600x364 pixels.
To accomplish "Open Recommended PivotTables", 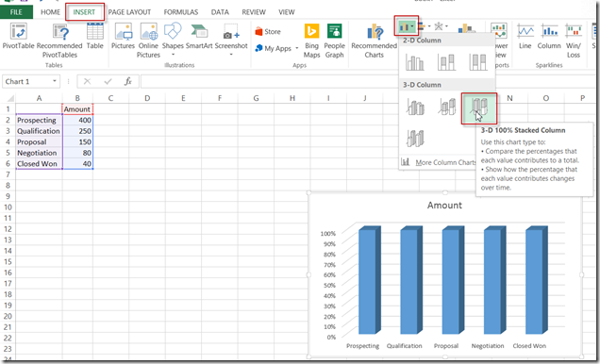I will point(59,41).
